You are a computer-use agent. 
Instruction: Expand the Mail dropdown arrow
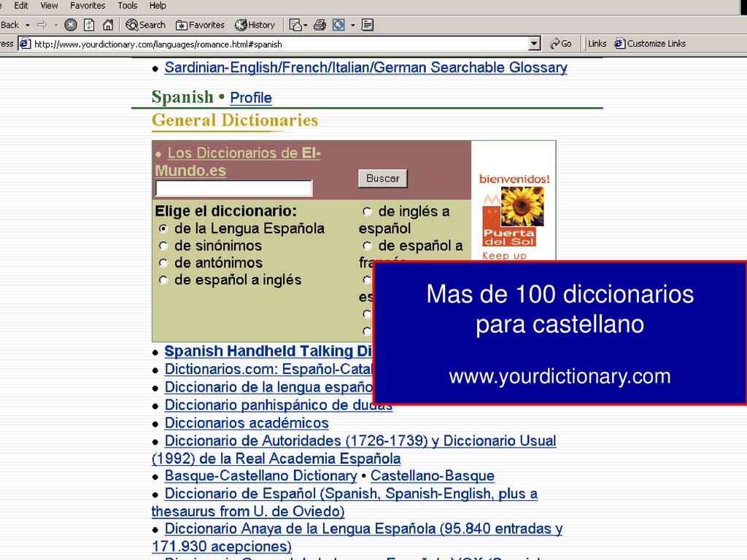[x=306, y=25]
